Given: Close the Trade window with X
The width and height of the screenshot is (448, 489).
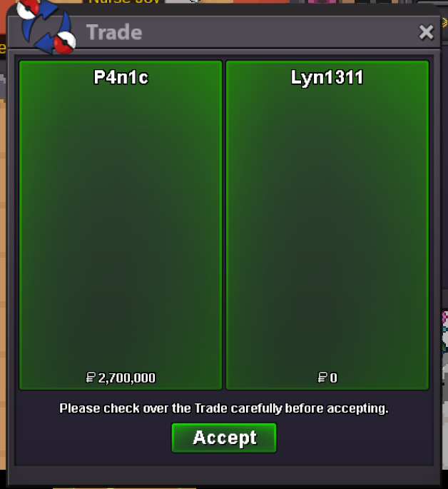Looking at the screenshot, I should coord(426,32).
